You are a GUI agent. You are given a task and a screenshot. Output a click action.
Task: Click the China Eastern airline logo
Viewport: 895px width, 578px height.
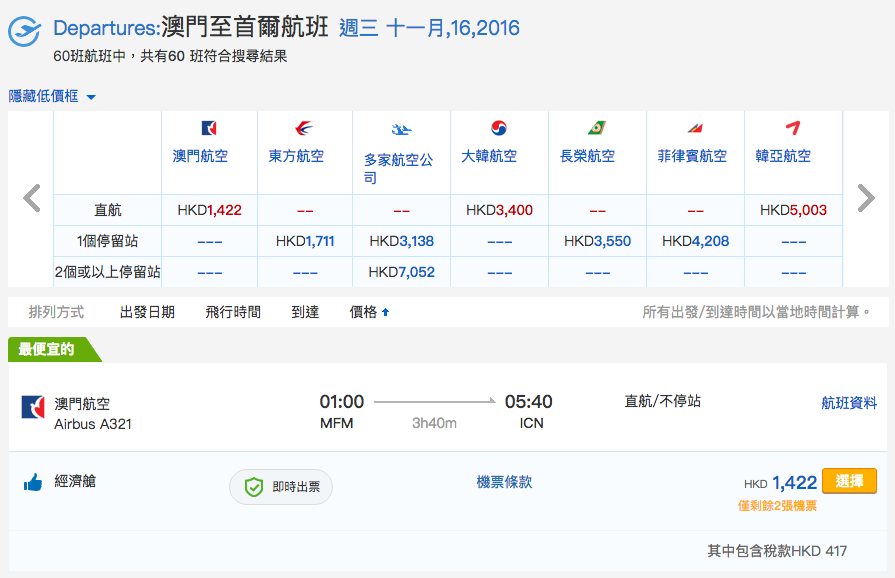[x=304, y=128]
